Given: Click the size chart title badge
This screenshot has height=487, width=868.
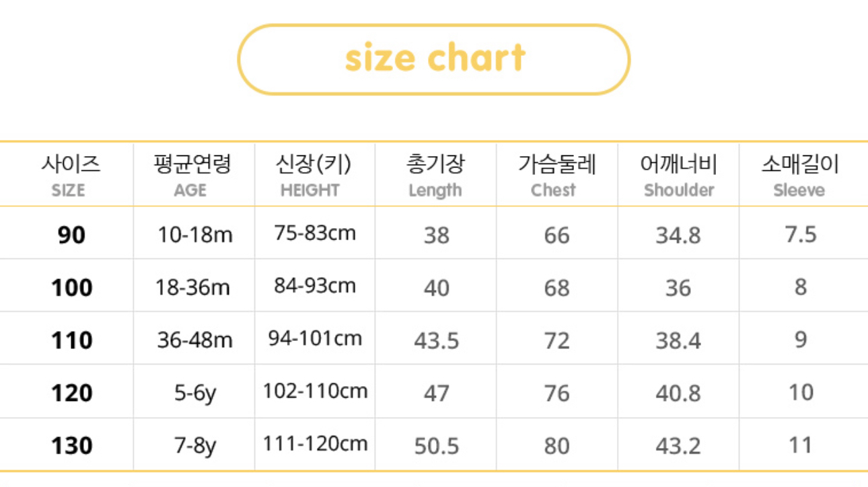Looking at the screenshot, I should click(434, 59).
